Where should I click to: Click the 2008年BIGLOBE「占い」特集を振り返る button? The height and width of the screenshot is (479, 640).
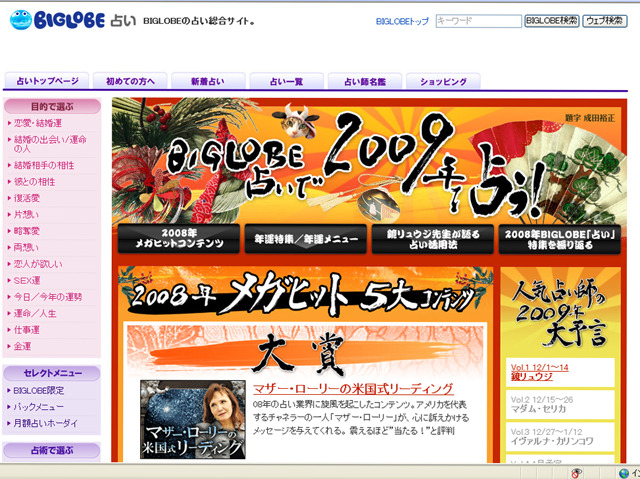coord(560,239)
